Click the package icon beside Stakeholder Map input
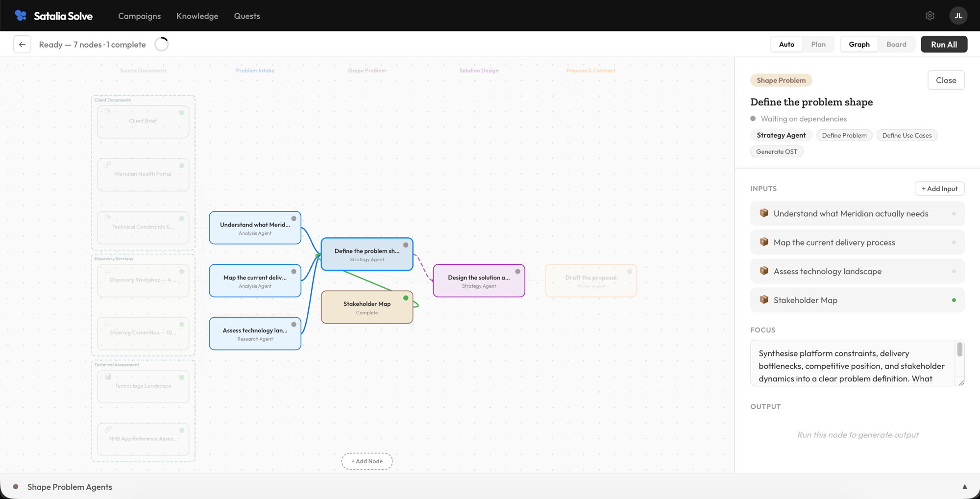This screenshot has height=499, width=980. 764,300
